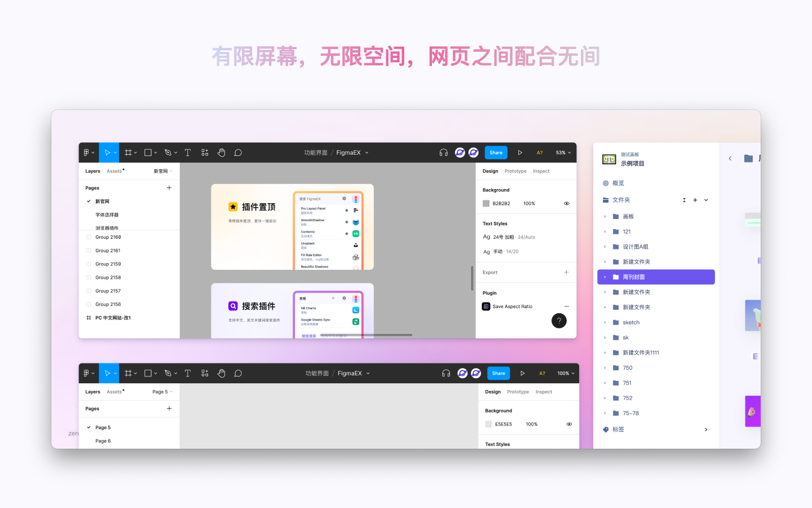This screenshot has width=812, height=508.
Task: Click the round help question mark button
Action: coord(559,321)
